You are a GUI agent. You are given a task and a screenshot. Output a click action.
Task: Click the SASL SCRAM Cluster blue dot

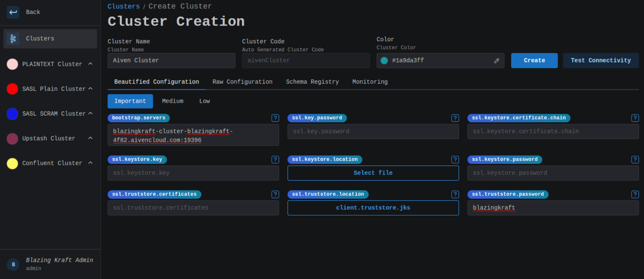click(x=12, y=113)
